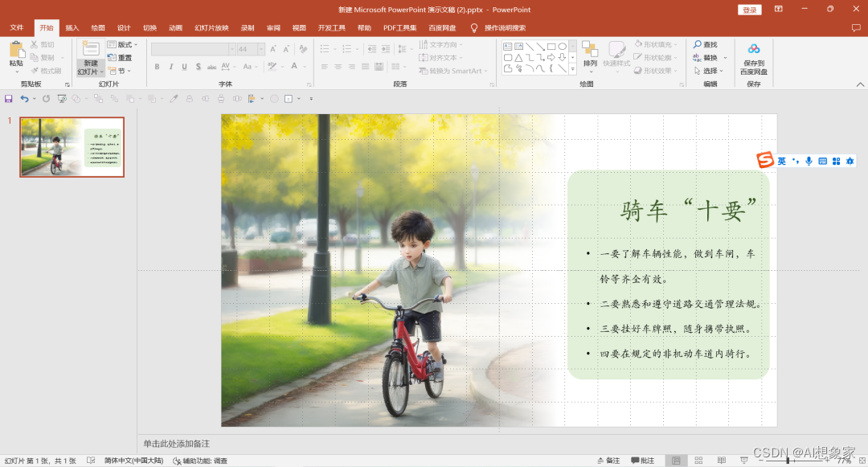Select the straight line shape in gallery
868x467 pixels.
(530, 47)
